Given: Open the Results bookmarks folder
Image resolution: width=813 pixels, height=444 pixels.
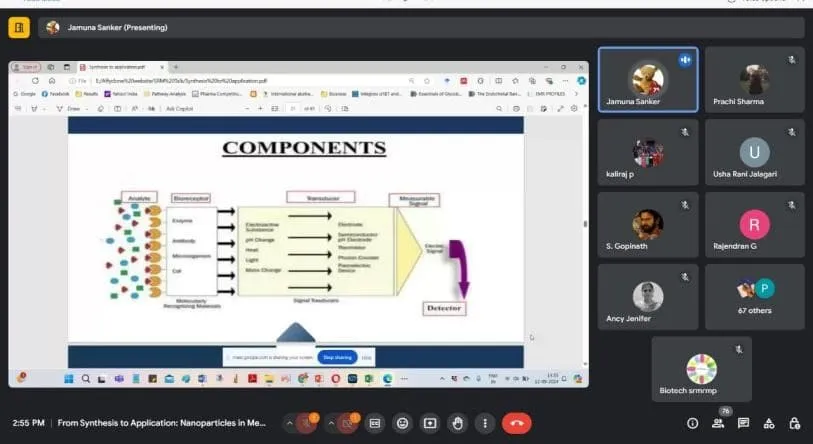Looking at the screenshot, I should [87, 94].
